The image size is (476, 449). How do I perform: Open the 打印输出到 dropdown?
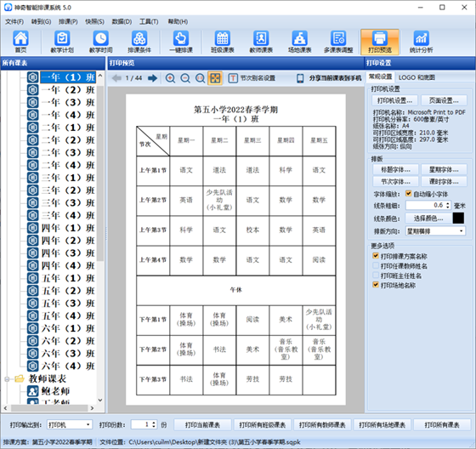click(x=69, y=424)
